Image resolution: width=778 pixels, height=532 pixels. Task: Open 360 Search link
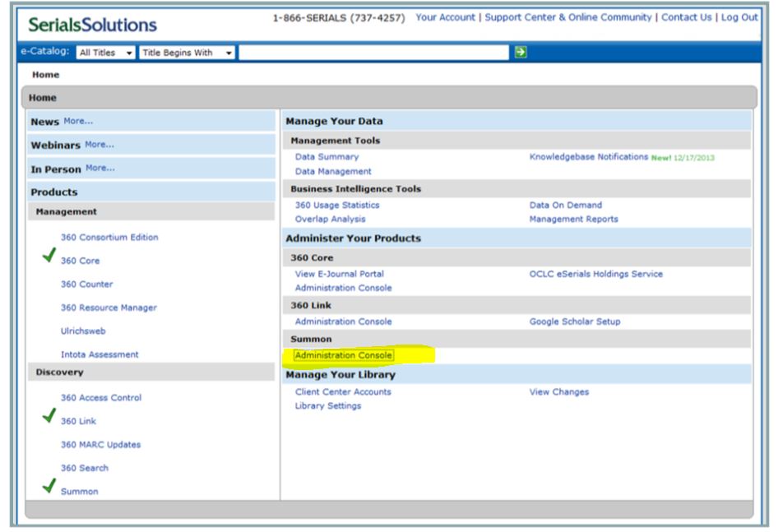(85, 468)
